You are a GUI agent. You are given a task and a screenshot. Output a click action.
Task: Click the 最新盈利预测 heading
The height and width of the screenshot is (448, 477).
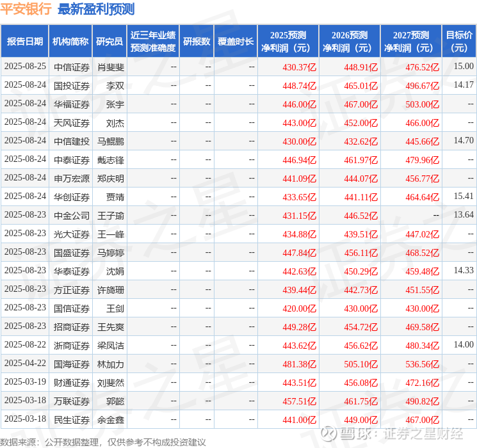pyautogui.click(x=96, y=9)
